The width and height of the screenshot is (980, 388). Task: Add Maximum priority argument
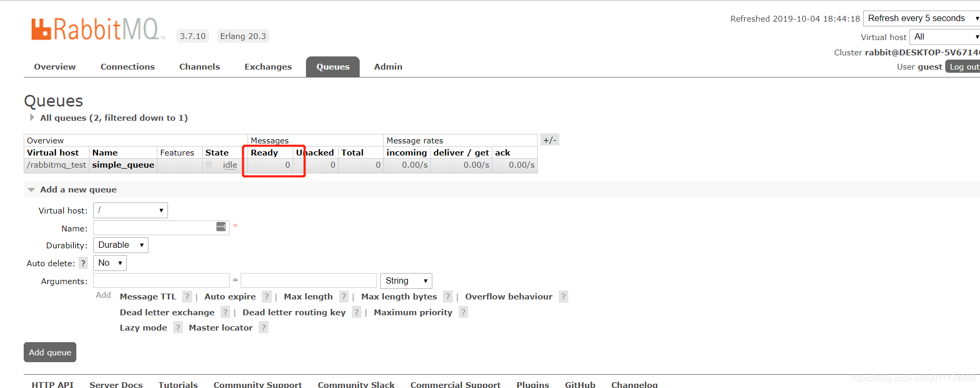pyautogui.click(x=413, y=313)
